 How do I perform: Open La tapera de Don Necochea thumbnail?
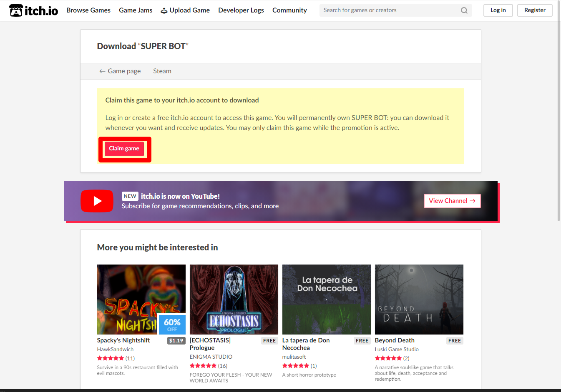pyautogui.click(x=327, y=300)
